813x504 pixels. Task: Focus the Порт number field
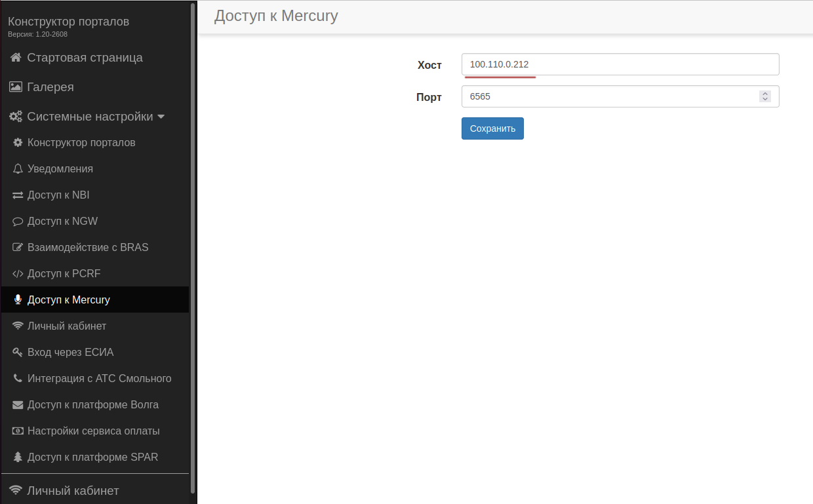620,96
